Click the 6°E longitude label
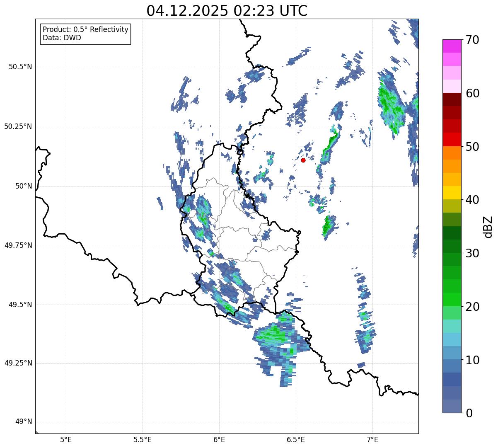This screenshot has width=498, height=448. [x=219, y=439]
